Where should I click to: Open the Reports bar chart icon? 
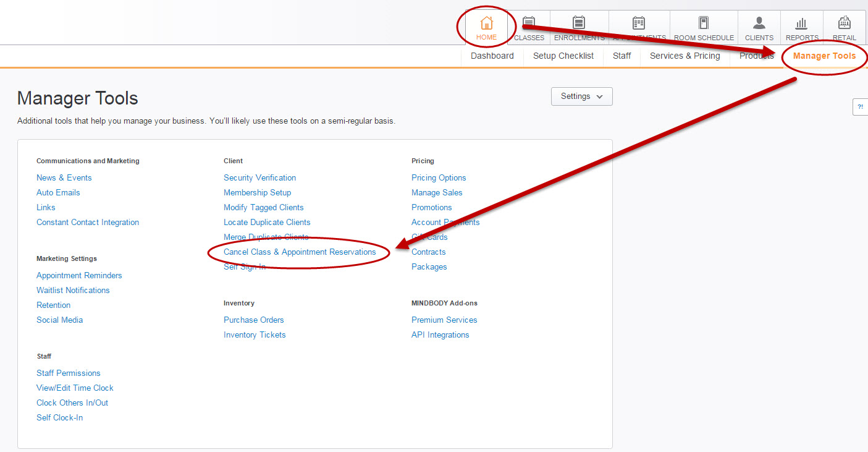tap(801, 23)
